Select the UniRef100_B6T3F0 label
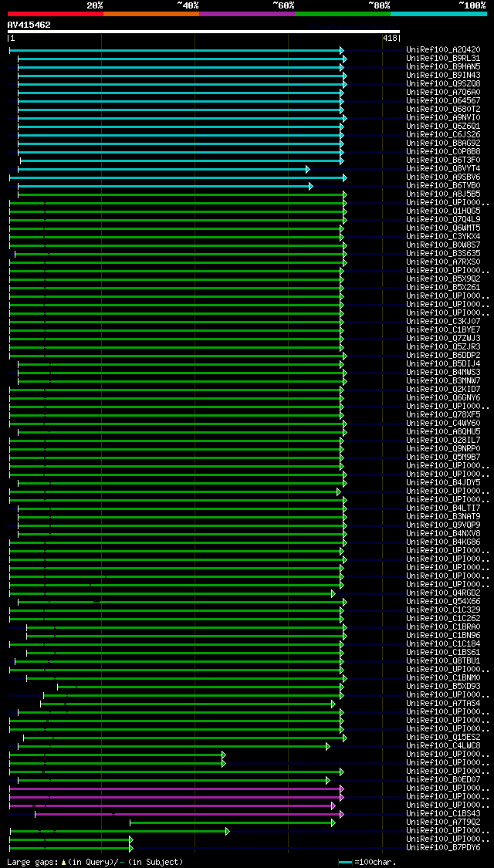This screenshot has height=868, width=494. click(443, 160)
